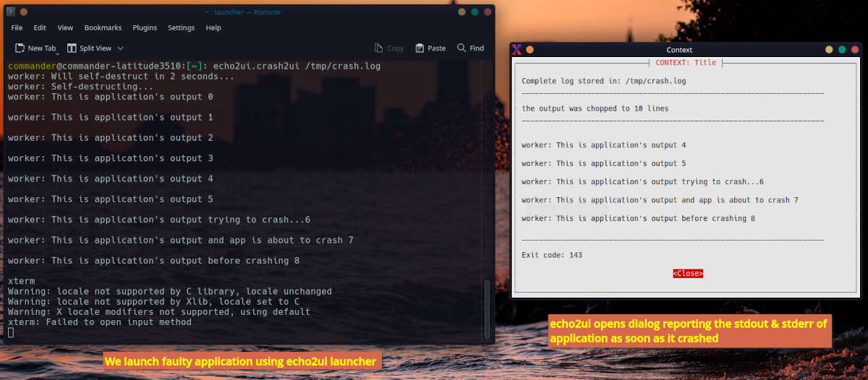
Task: Click the 'xterm' line in terminal
Action: (x=21, y=281)
